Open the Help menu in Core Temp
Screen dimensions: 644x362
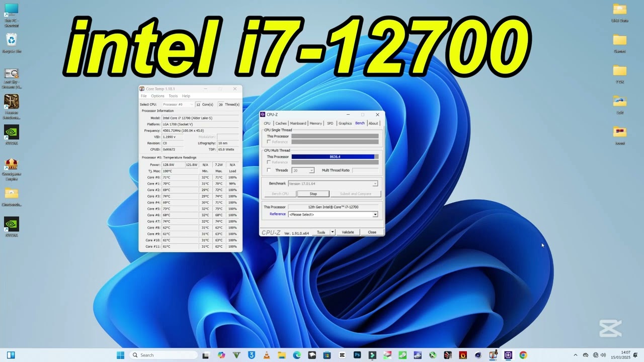186,96
